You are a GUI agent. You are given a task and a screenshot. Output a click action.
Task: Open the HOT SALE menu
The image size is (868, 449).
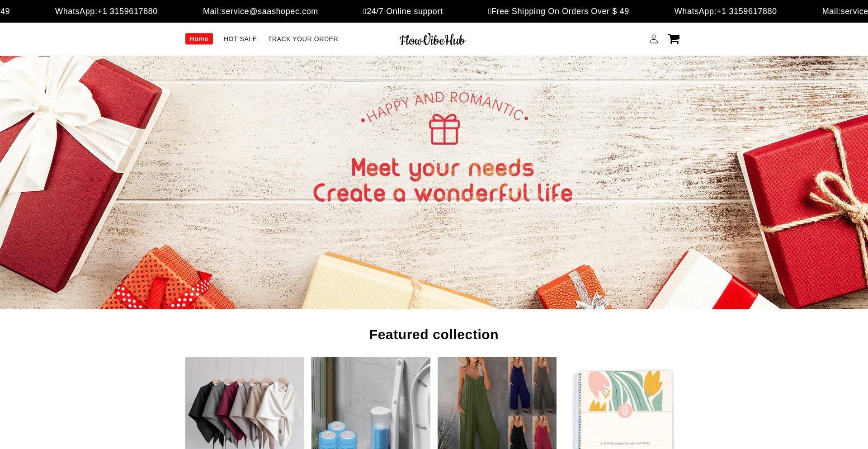point(240,39)
